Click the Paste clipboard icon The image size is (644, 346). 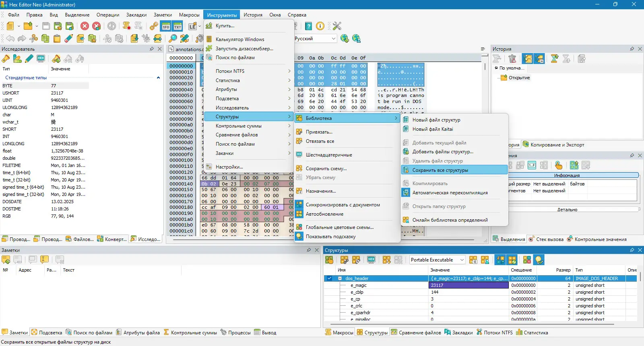(x=57, y=38)
